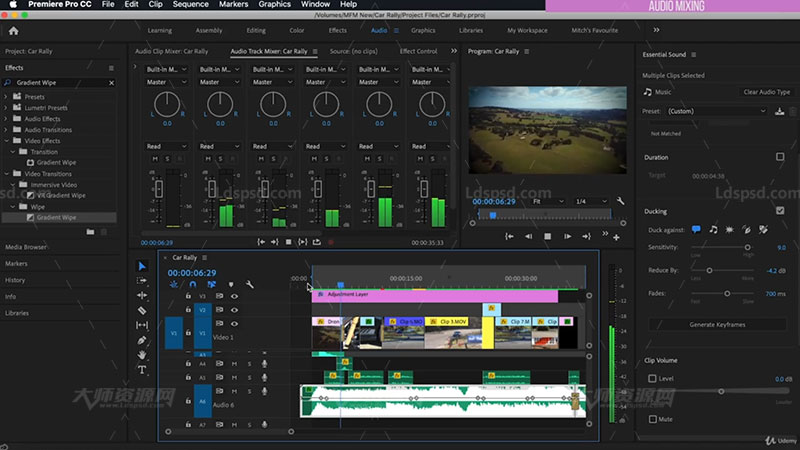
Task: Click New Custom Bin folder icon
Action: tap(90, 232)
